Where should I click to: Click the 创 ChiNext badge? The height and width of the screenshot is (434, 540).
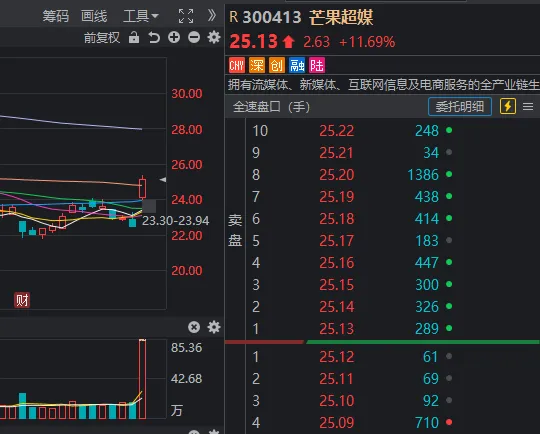277,65
